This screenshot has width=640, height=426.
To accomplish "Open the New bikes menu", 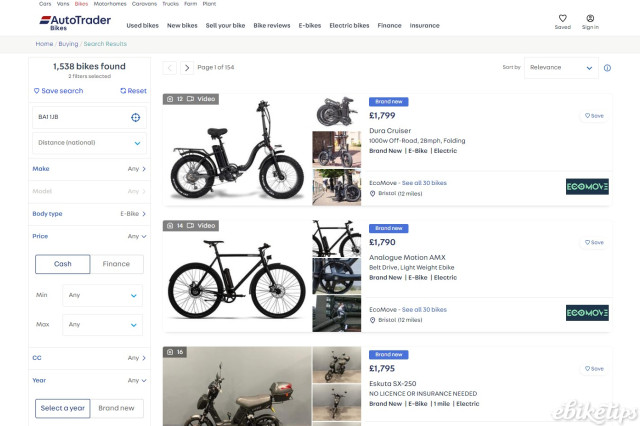I will (182, 25).
